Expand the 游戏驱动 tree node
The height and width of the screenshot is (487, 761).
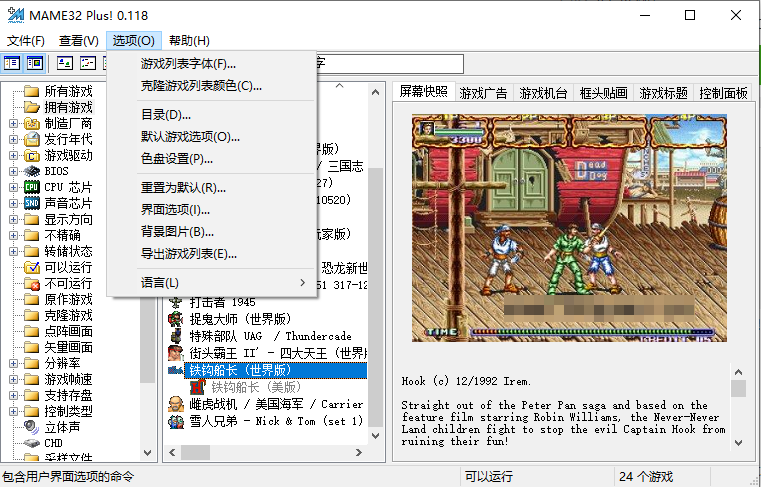(14, 156)
